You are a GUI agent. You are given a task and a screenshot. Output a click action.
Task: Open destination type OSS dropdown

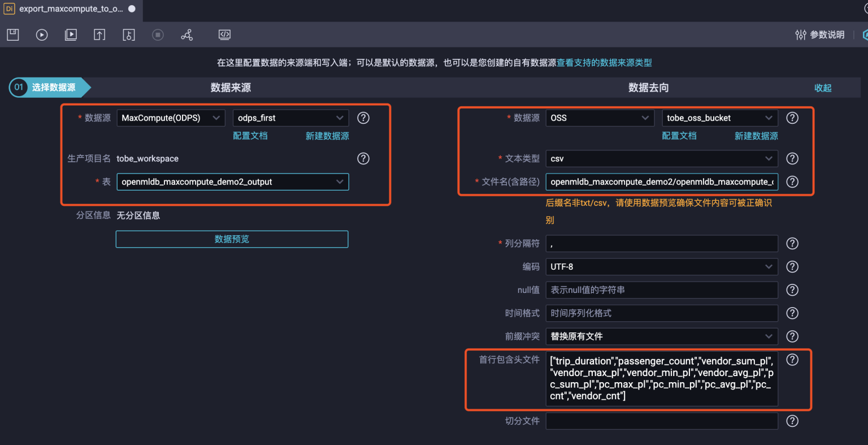click(600, 118)
